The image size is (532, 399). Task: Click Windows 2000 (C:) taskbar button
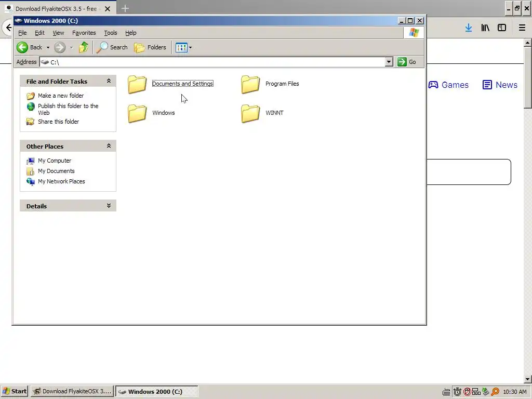coord(156,391)
